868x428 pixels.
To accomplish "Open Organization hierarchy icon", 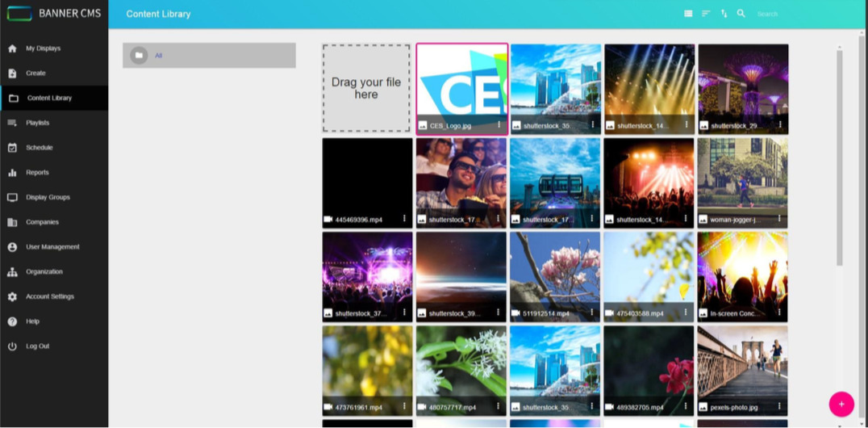I will pyautogui.click(x=12, y=271).
